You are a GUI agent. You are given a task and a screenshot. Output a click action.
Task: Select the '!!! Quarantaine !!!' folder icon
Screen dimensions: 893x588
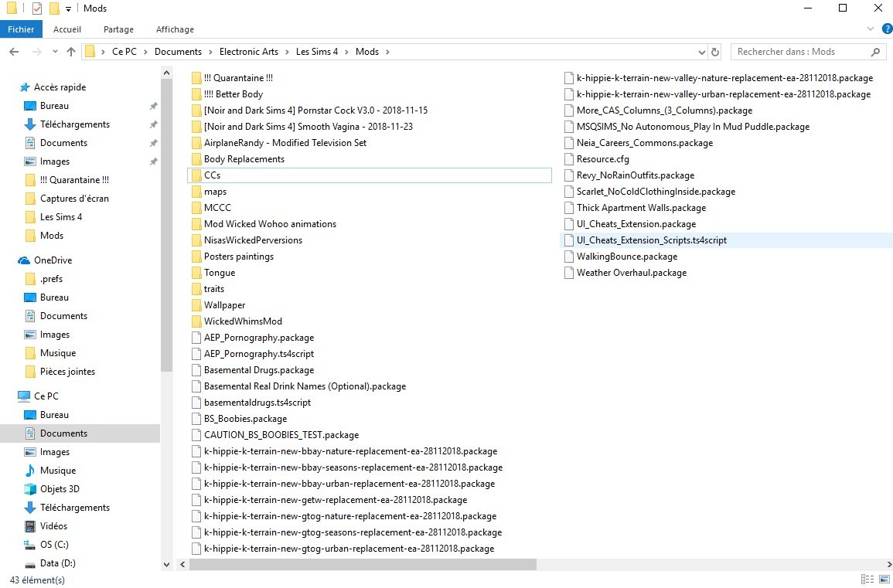click(x=196, y=78)
